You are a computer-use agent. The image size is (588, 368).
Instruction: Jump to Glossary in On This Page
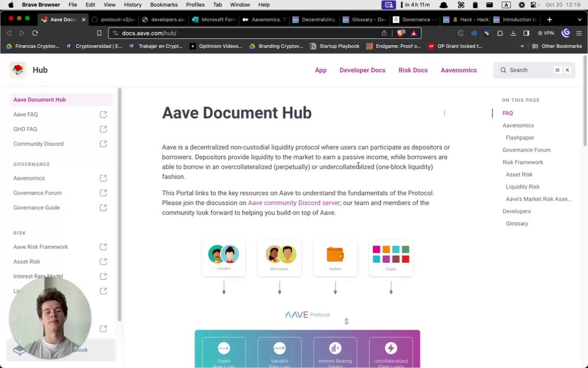(x=517, y=223)
